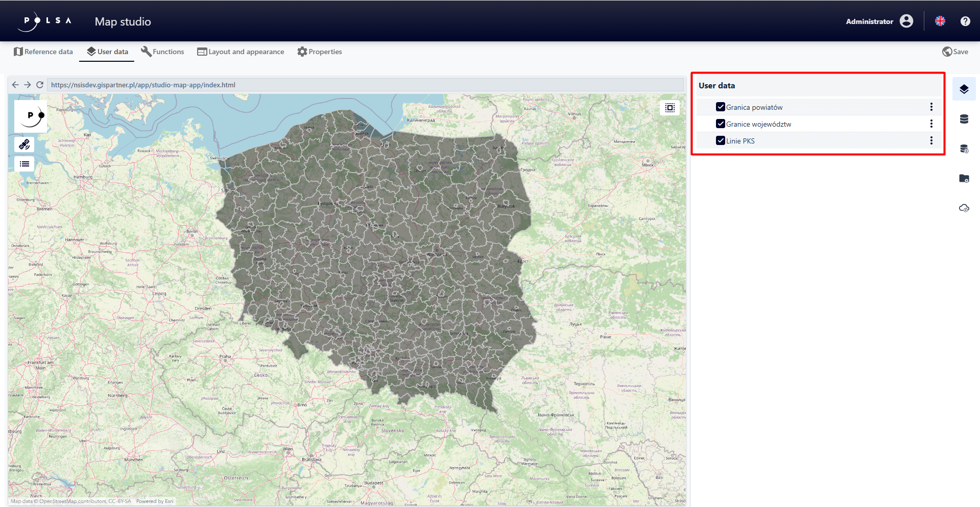Click the add folder icon in sidebar
The width and height of the screenshot is (980, 507).
pos(964,178)
